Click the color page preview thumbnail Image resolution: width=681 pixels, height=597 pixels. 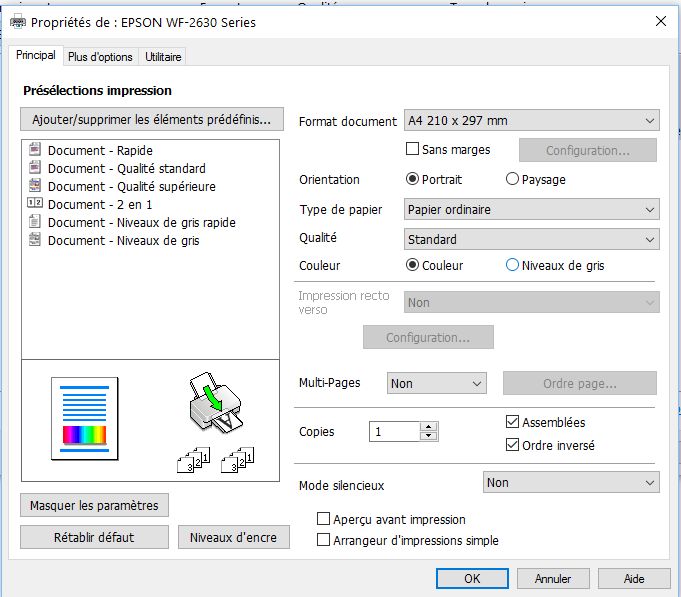pyautogui.click(x=85, y=419)
